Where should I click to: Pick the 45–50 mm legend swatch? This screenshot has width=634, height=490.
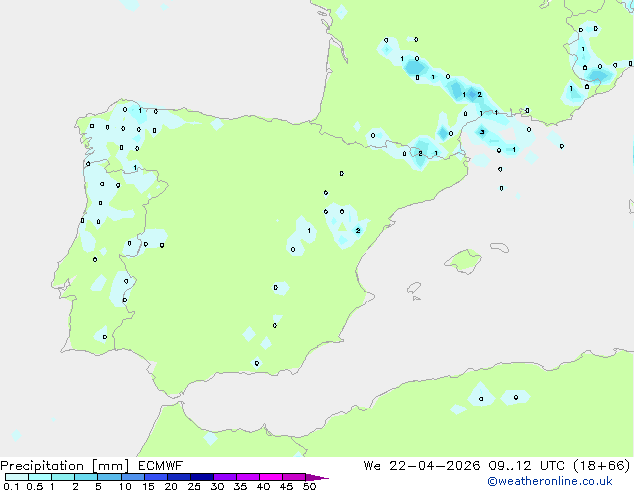[294, 477]
